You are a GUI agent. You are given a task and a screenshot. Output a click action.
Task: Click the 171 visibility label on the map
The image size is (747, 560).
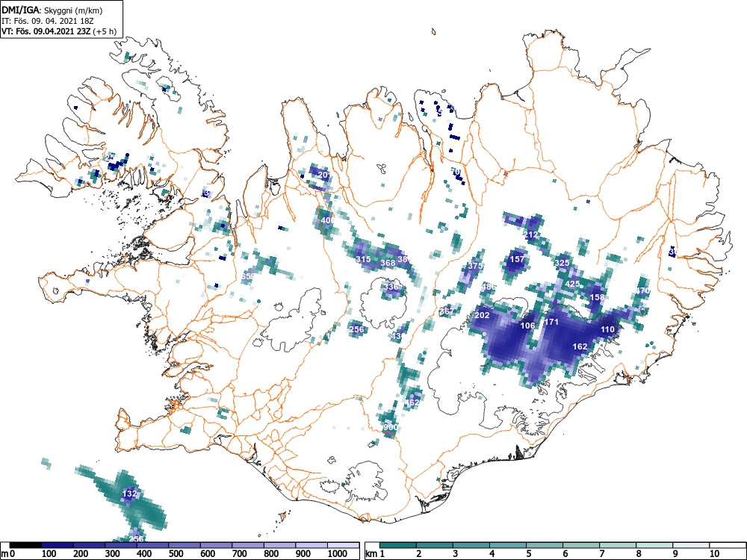click(x=551, y=323)
